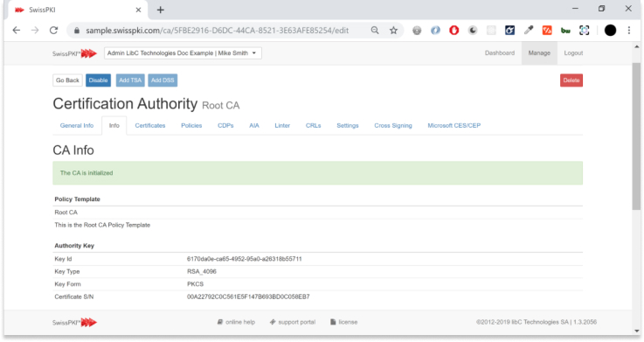Viewport: 644px width, 342px height.
Task: Open the Dashboard menu item
Action: 500,53
